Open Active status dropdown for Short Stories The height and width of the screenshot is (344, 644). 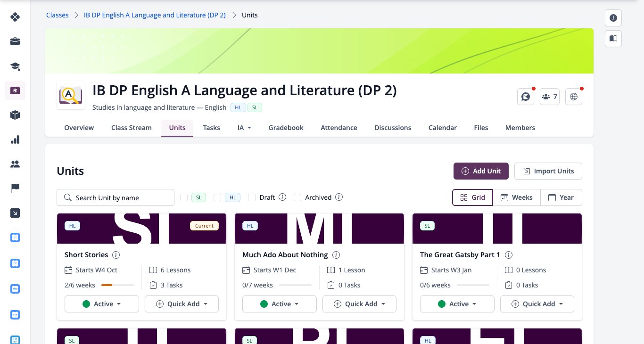coord(102,304)
